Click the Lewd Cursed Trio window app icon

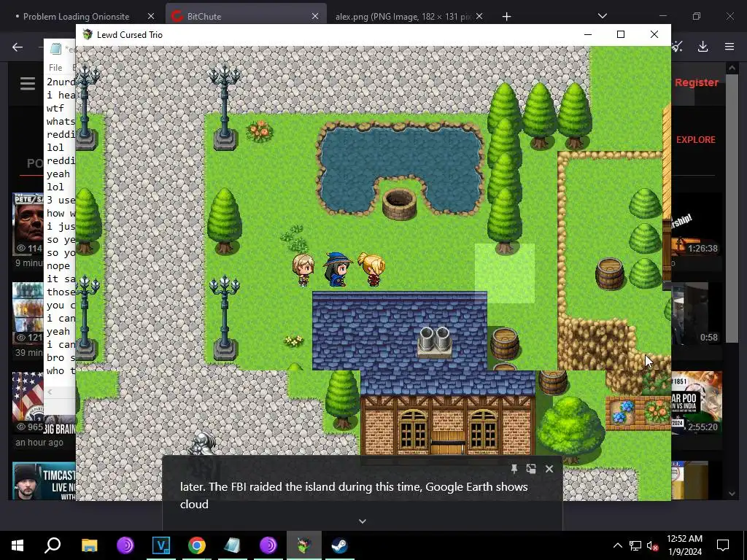(88, 34)
